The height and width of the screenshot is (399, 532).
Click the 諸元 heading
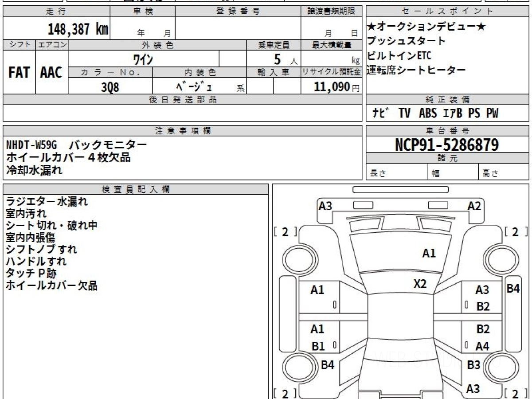pyautogui.click(x=447, y=158)
